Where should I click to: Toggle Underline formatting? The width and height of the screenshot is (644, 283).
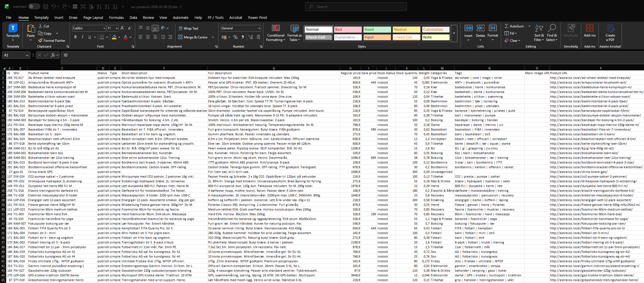(90, 37)
